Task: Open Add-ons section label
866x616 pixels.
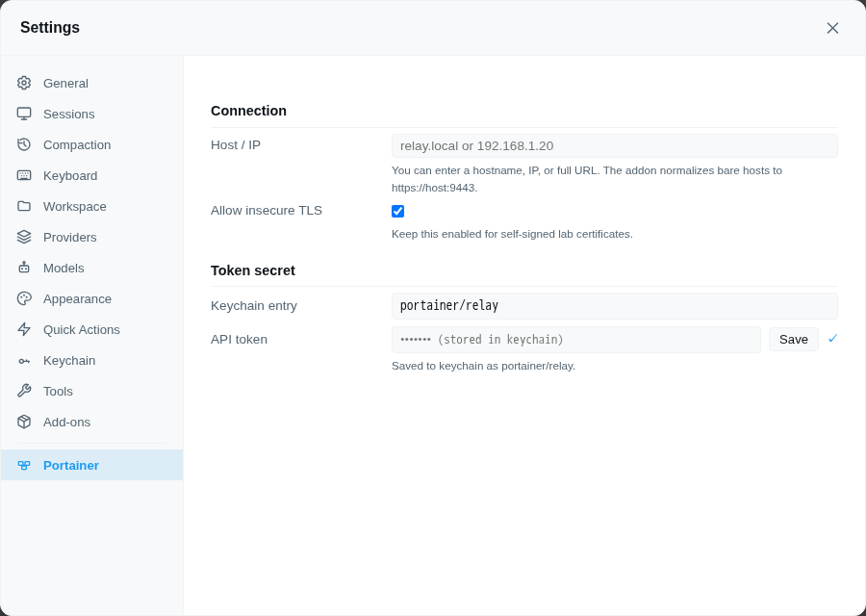Action: click(x=66, y=423)
